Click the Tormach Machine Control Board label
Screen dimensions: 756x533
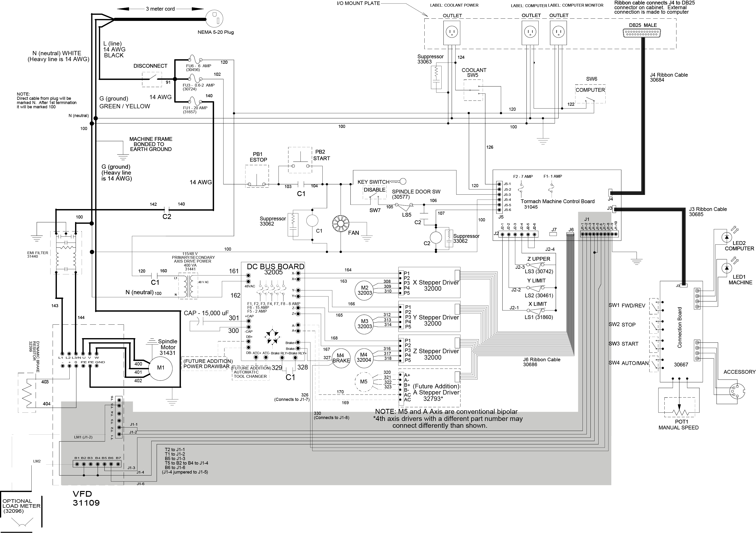[557, 204]
